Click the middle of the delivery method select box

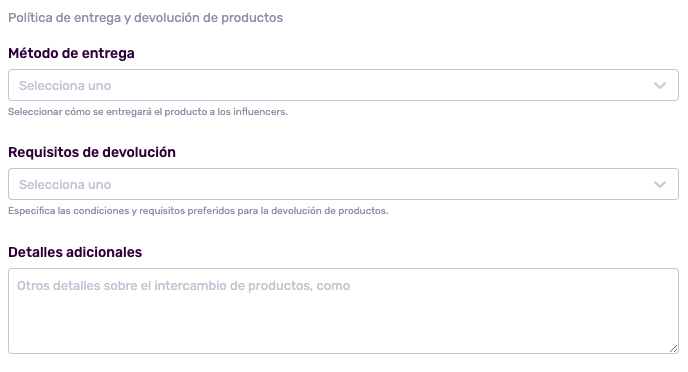point(343,85)
